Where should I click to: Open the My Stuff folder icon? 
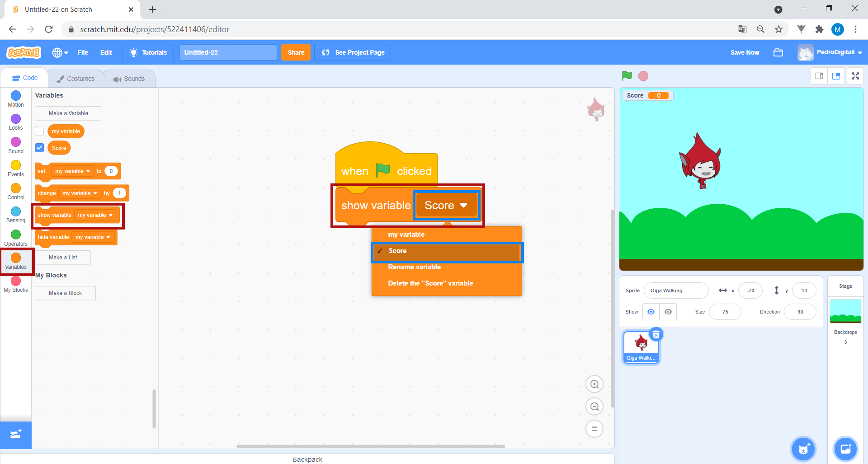click(x=778, y=52)
